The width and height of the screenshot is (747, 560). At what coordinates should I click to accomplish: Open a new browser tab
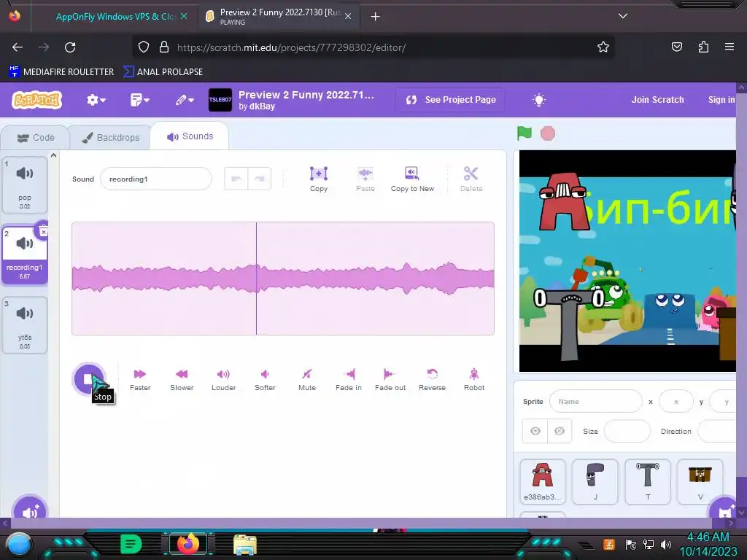click(x=375, y=17)
